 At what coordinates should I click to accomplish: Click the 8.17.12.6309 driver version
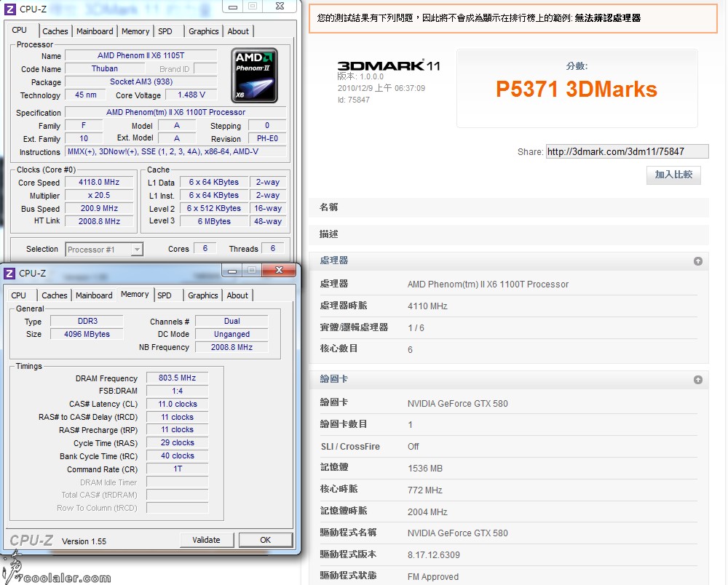tap(434, 555)
